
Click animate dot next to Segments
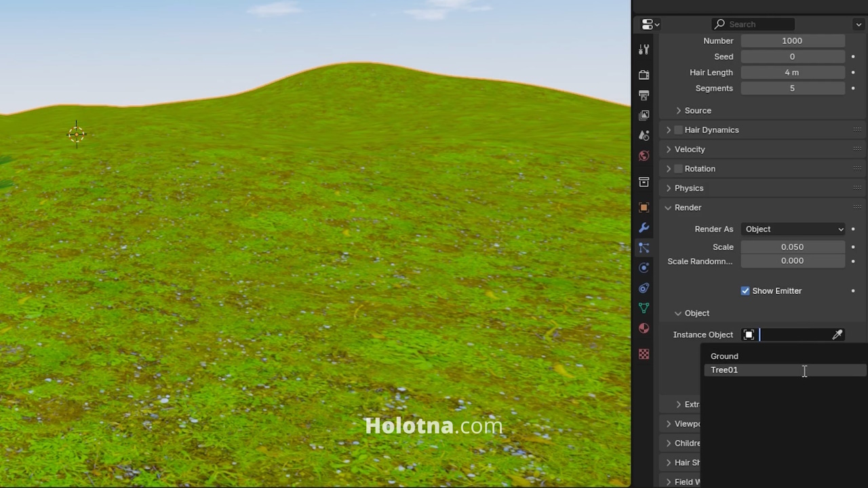[x=853, y=88]
